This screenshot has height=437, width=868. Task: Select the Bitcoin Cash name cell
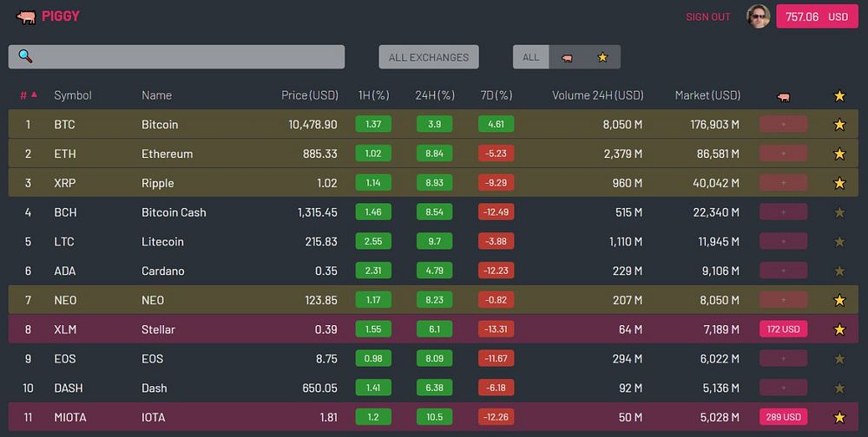point(174,212)
